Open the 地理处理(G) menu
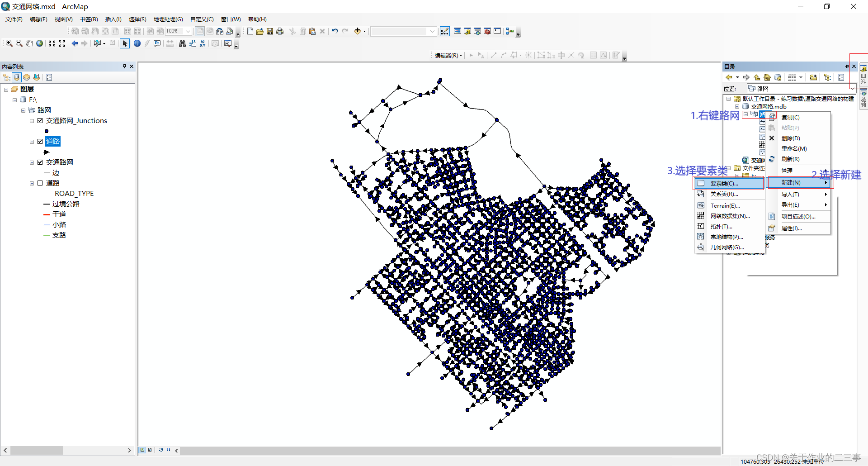Viewport: 868px width, 466px height. (168, 19)
